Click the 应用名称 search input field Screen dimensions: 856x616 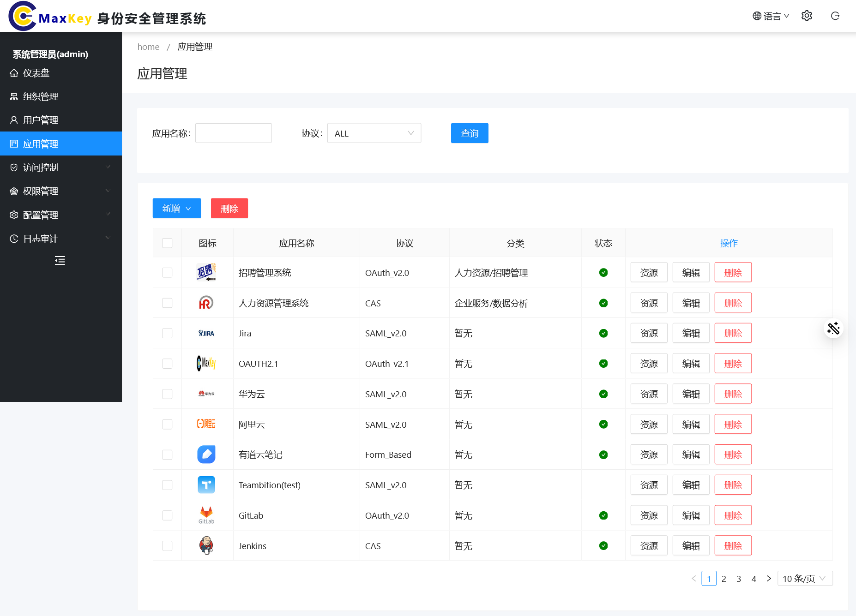pyautogui.click(x=233, y=133)
